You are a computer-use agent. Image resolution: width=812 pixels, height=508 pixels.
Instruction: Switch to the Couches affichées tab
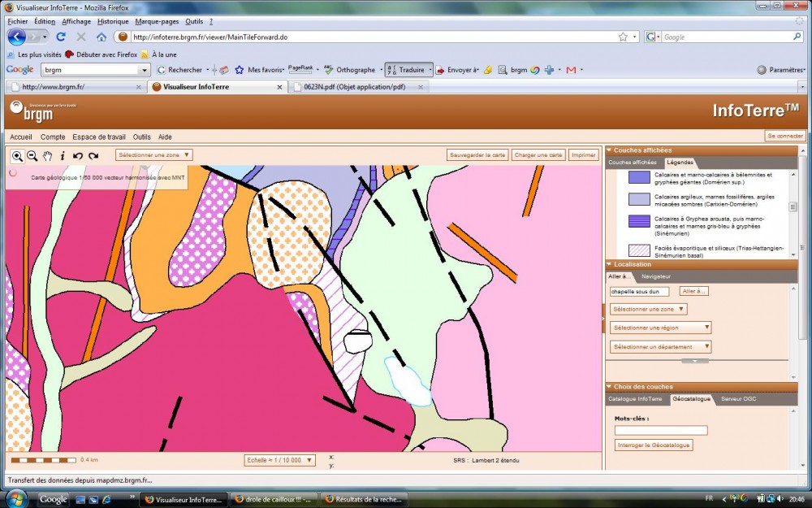pos(633,163)
